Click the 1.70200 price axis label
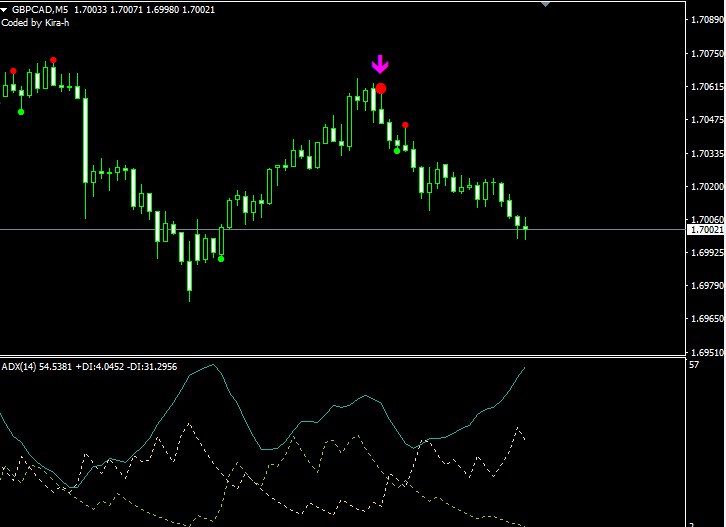The image size is (726, 527). tap(707, 187)
